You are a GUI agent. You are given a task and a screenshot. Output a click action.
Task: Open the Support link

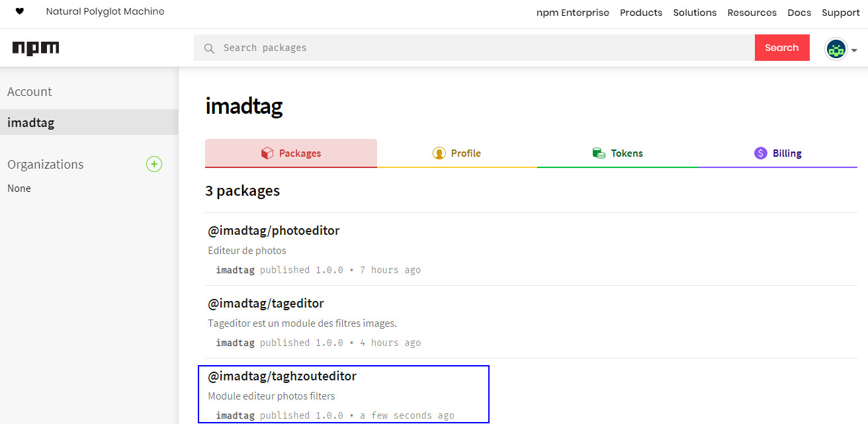click(841, 13)
